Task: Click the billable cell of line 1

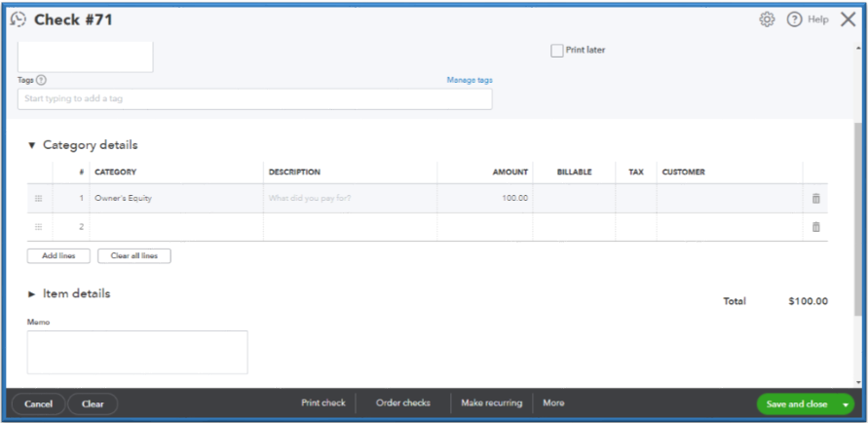Action: tap(574, 198)
